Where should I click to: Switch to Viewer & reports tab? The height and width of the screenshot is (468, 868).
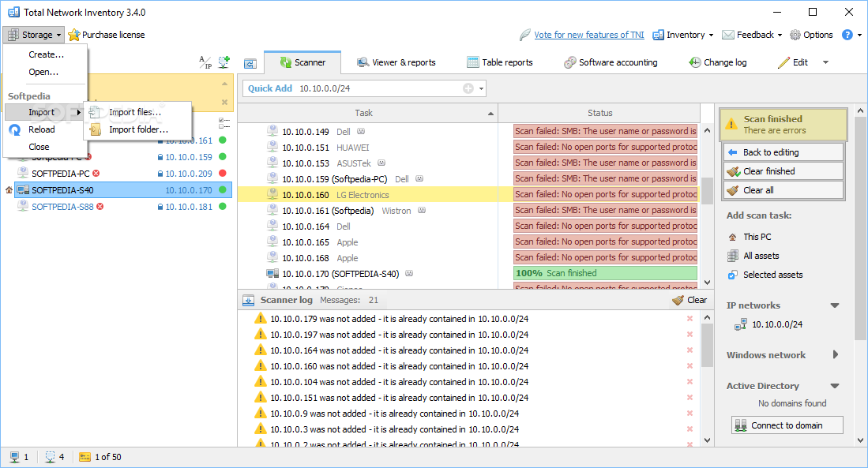point(396,62)
